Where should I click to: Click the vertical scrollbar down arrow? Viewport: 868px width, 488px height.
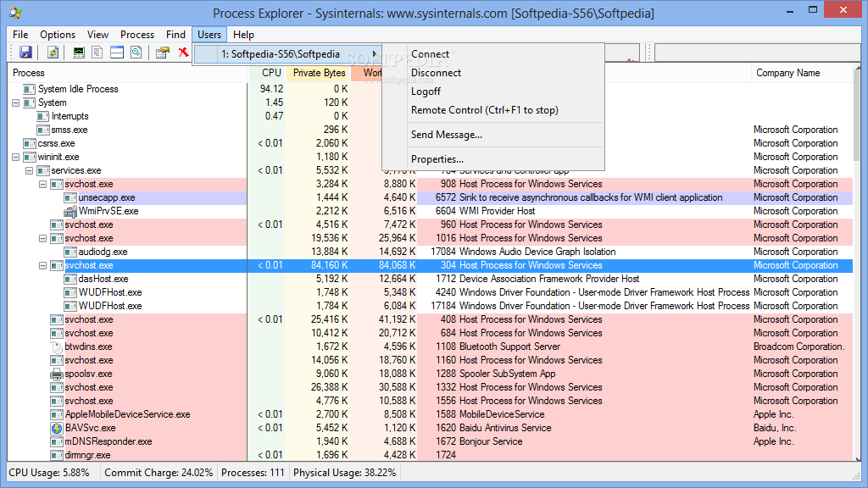(x=858, y=458)
